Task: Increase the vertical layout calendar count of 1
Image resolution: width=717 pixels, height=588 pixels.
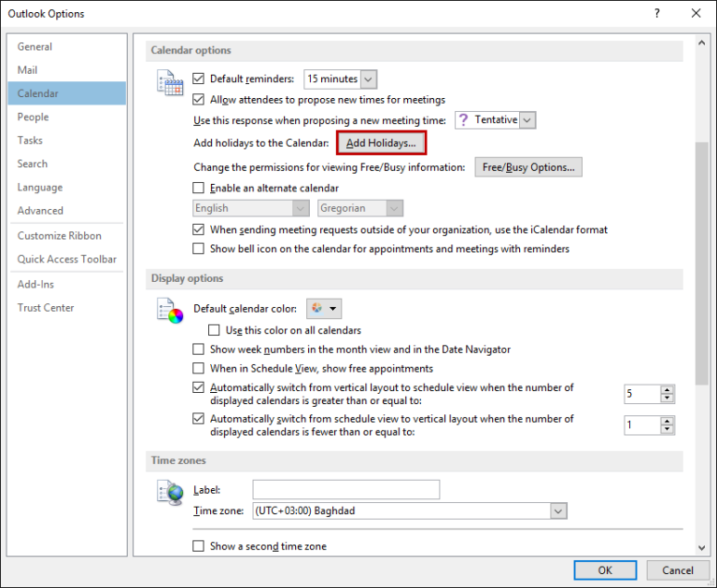Action: click(x=668, y=421)
